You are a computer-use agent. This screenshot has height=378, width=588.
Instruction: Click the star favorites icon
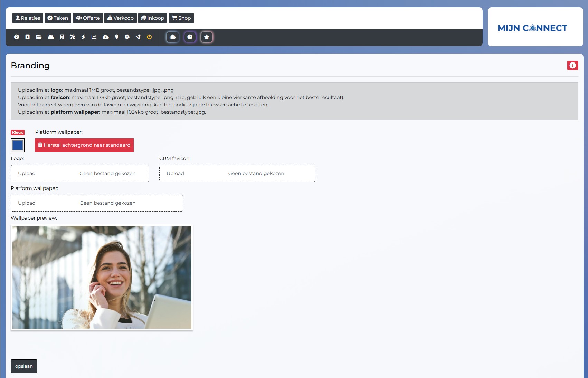coord(207,37)
